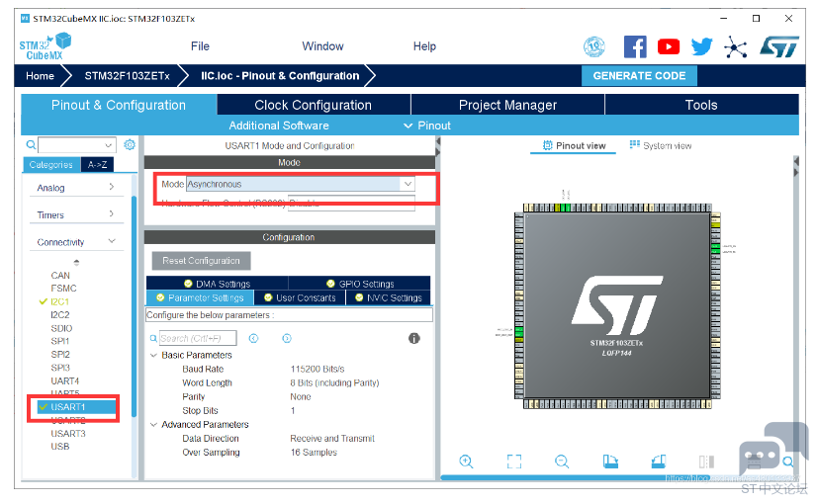Click in the parameter Search field
Image resolution: width=817 pixels, height=504 pixels.
point(198,338)
